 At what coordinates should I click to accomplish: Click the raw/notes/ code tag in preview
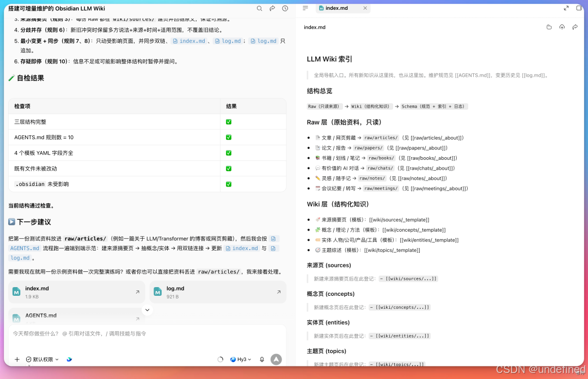tap(372, 178)
